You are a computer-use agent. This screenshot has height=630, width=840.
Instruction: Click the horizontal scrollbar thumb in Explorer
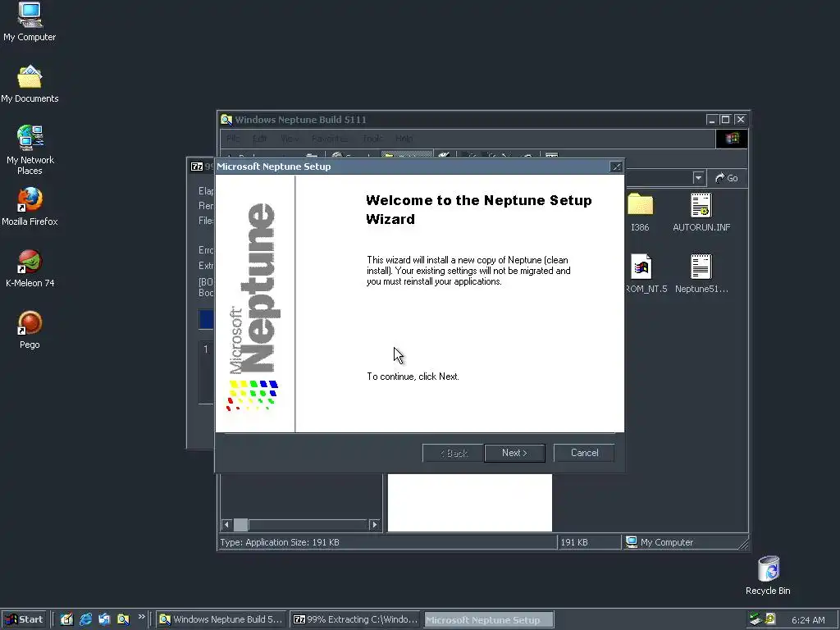(240, 524)
